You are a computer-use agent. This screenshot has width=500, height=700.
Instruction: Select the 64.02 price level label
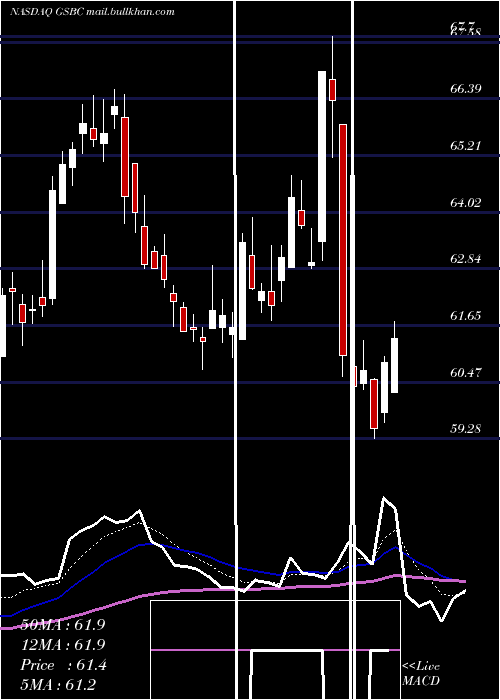(x=466, y=203)
